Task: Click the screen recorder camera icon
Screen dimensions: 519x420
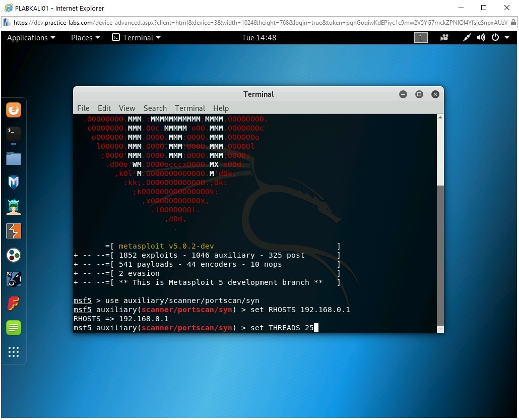Action: click(444, 38)
